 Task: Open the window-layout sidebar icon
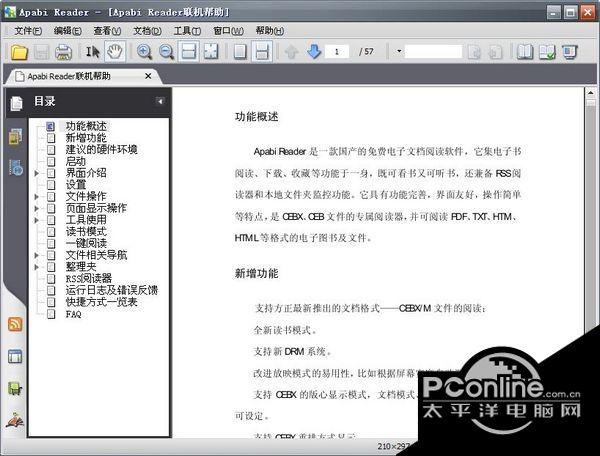click(x=15, y=357)
